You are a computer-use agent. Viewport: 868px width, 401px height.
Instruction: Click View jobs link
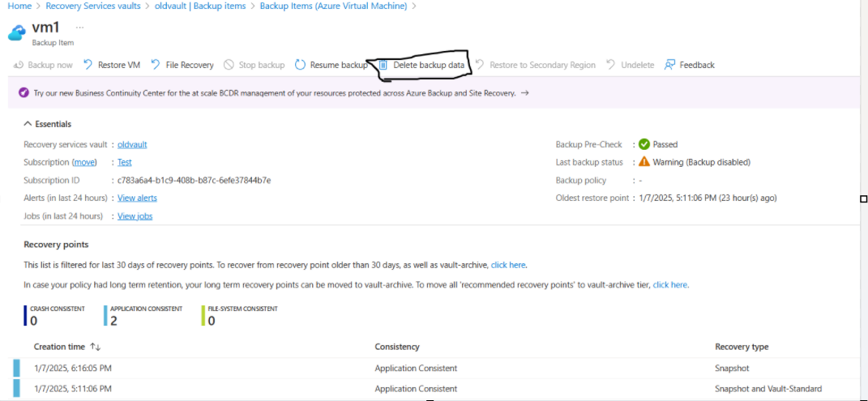pos(135,215)
